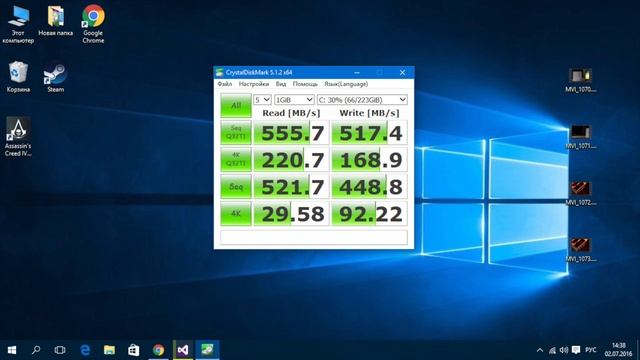Select the MVI_1073 file on the desktop

pos(580,250)
